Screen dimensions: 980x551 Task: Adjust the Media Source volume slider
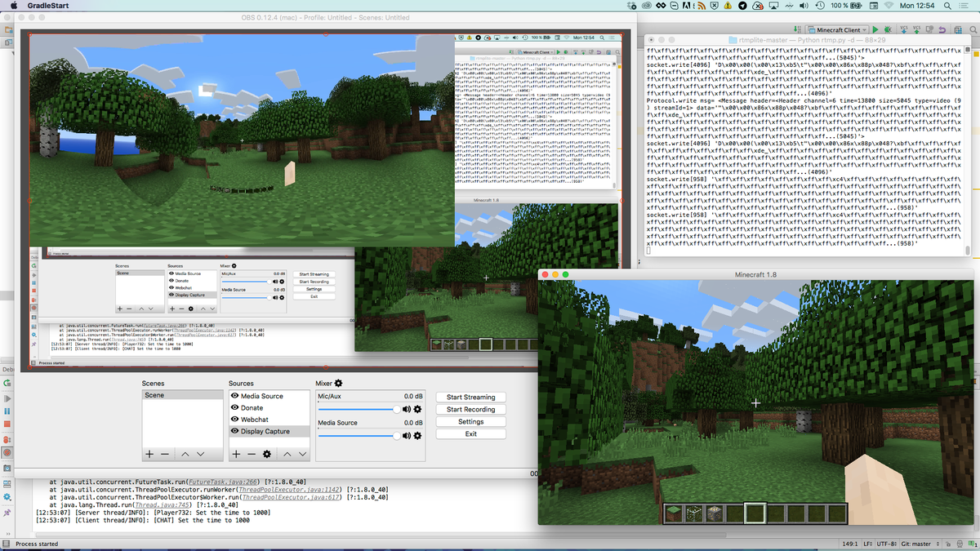[x=359, y=436]
